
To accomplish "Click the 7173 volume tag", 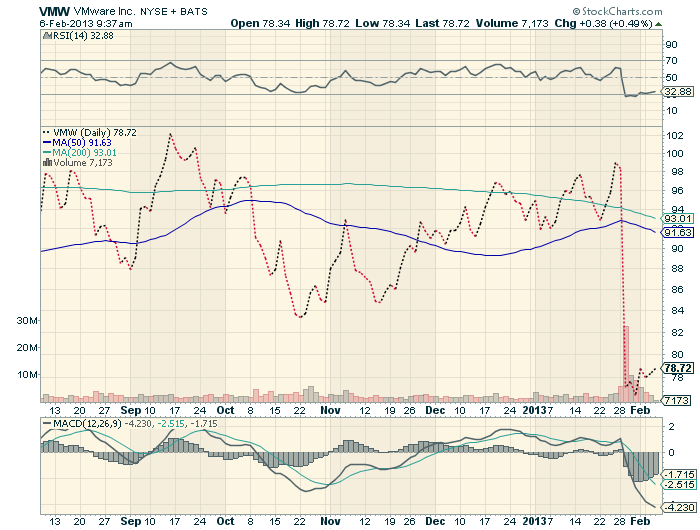I will click(677, 401).
